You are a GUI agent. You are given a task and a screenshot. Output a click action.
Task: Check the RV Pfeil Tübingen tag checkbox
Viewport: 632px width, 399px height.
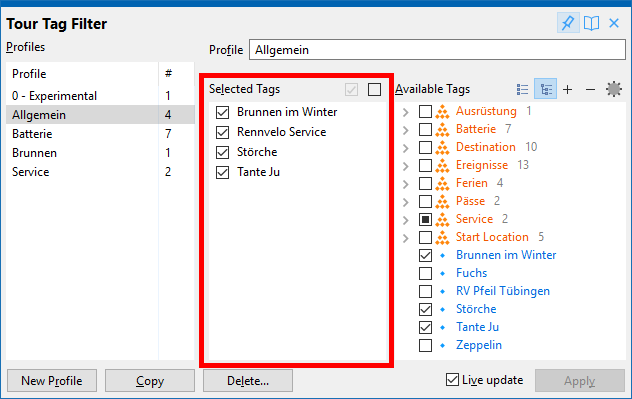coord(425,291)
